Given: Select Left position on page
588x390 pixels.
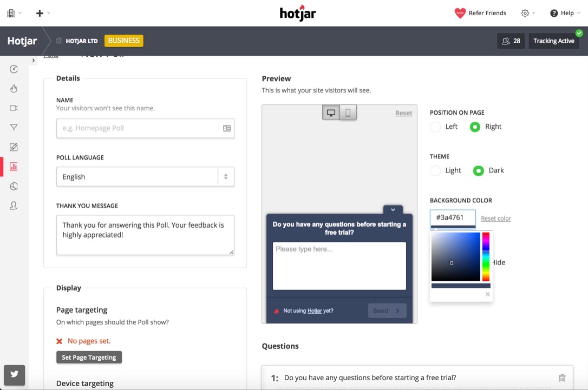Looking at the screenshot, I should point(435,127).
